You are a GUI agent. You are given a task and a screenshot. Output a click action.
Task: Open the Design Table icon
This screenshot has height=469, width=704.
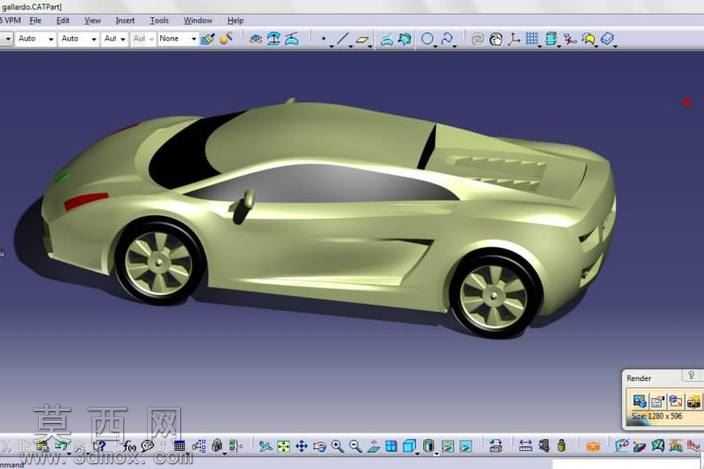pyautogui.click(x=179, y=446)
